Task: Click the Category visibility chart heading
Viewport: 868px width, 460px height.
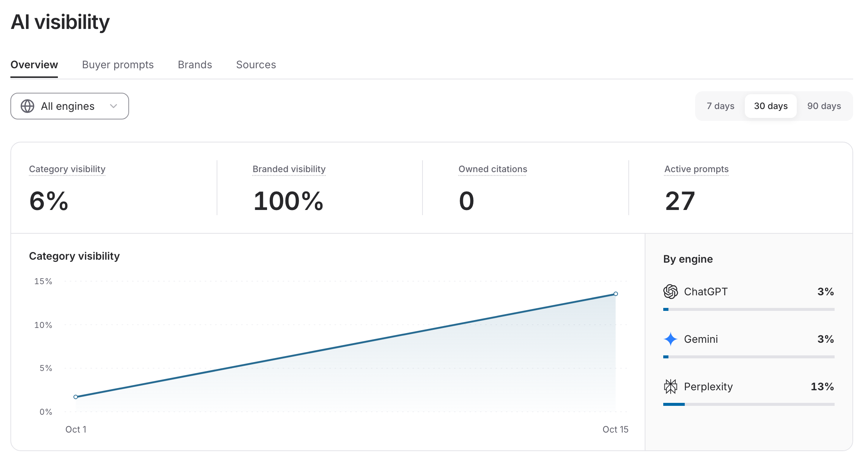Action: tap(75, 256)
